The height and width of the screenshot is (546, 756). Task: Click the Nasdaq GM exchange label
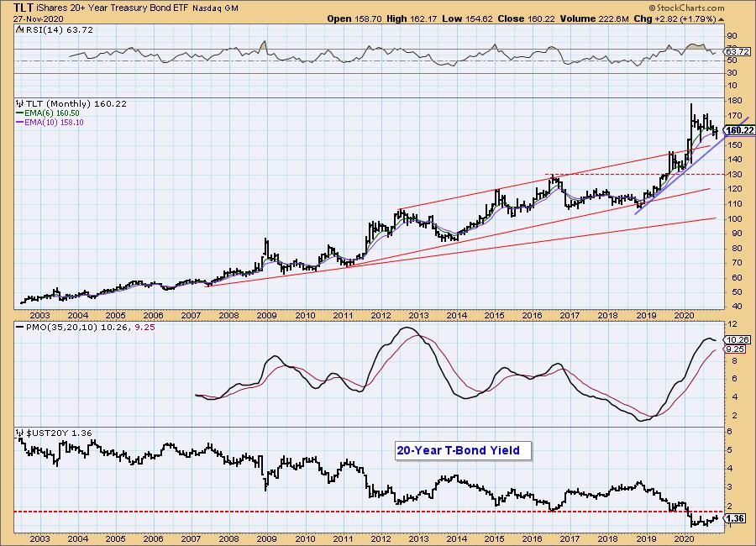[216, 8]
